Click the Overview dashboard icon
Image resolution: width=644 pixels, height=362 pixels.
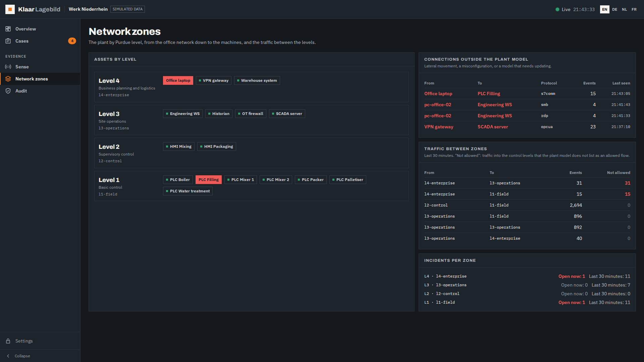click(x=8, y=29)
